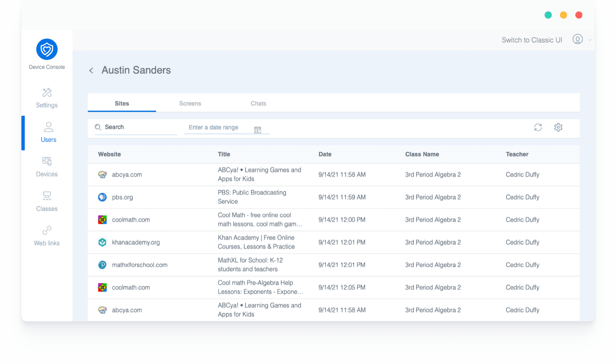Click the refresh icon above the table
Image resolution: width=616 pixels, height=364 pixels.
pyautogui.click(x=538, y=127)
